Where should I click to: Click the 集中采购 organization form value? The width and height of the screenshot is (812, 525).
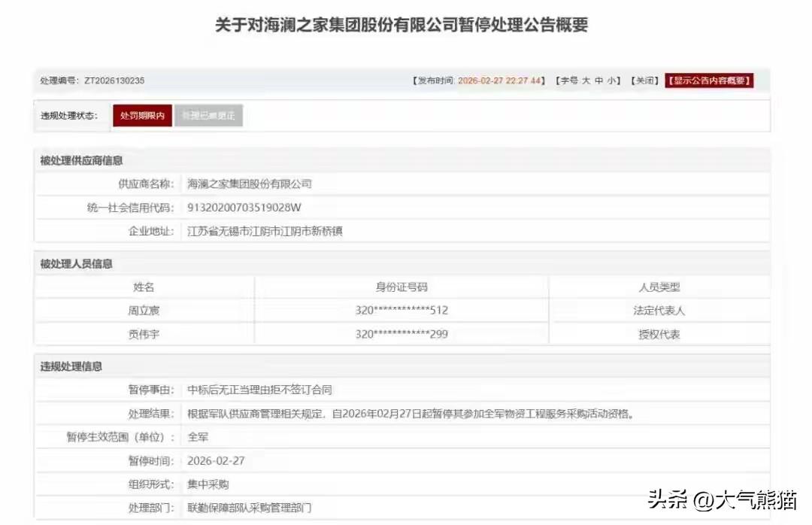pos(208,484)
